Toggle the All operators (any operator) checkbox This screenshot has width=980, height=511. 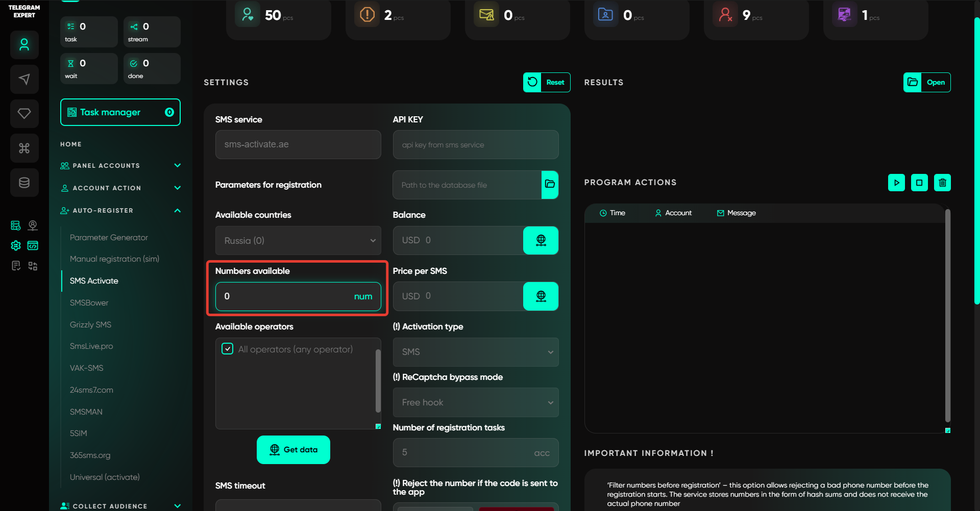[x=228, y=349]
